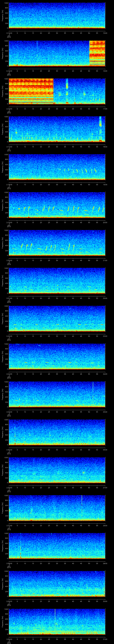The height and width of the screenshot is (644, 114).
Task: Click the large red noise band in the 2:16:00 panel
Action: coord(31,91)
